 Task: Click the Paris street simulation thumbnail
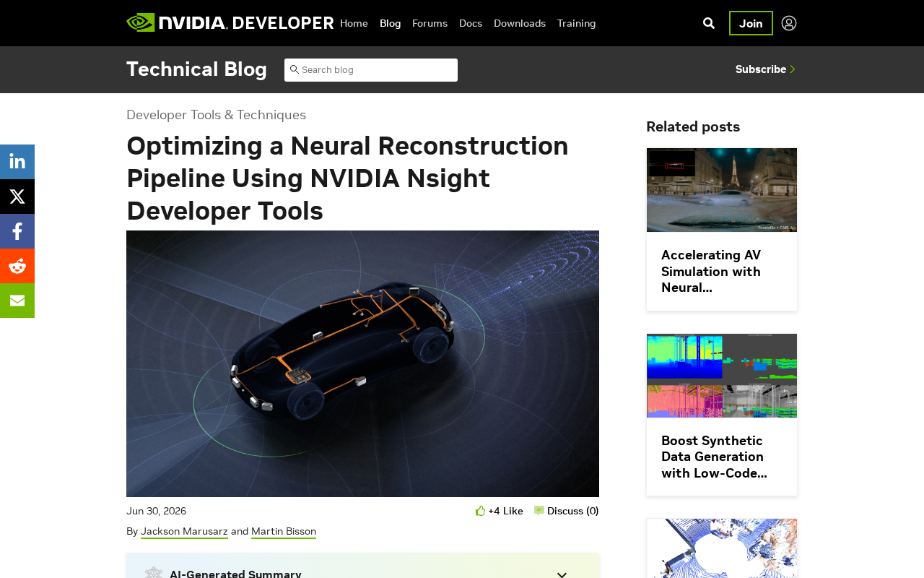(722, 190)
